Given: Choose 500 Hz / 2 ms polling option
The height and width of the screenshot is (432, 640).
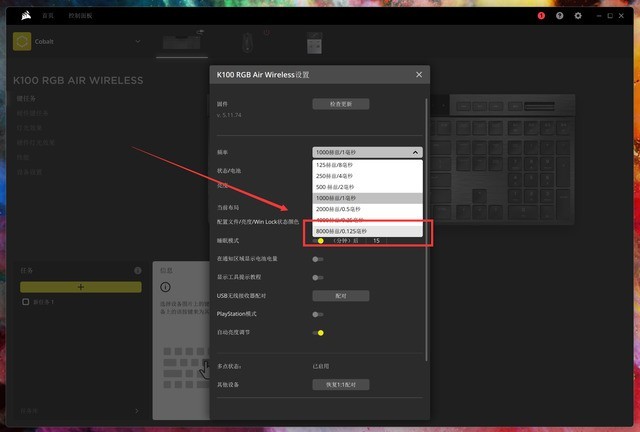Looking at the screenshot, I should 367,187.
